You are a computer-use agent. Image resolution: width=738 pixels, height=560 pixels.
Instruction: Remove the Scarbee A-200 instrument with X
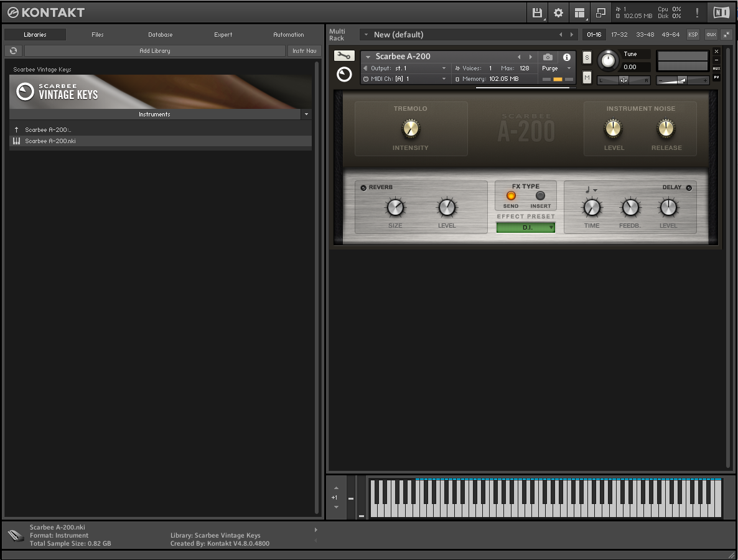[x=716, y=51]
